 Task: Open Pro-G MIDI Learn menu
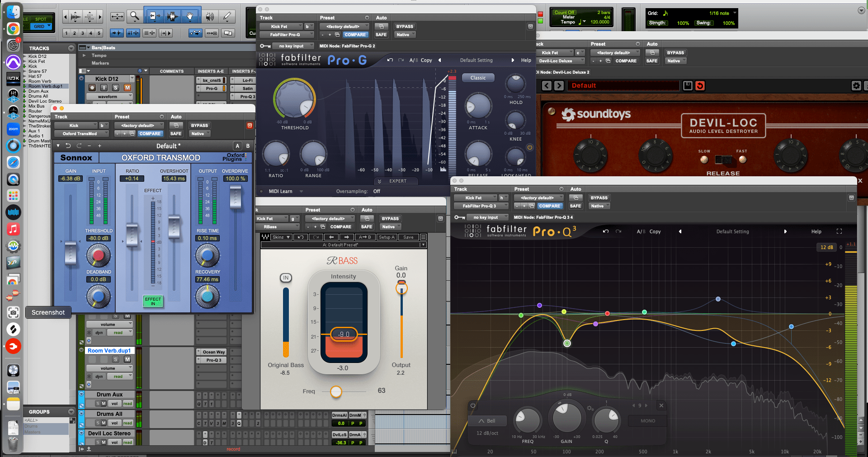tap(286, 191)
